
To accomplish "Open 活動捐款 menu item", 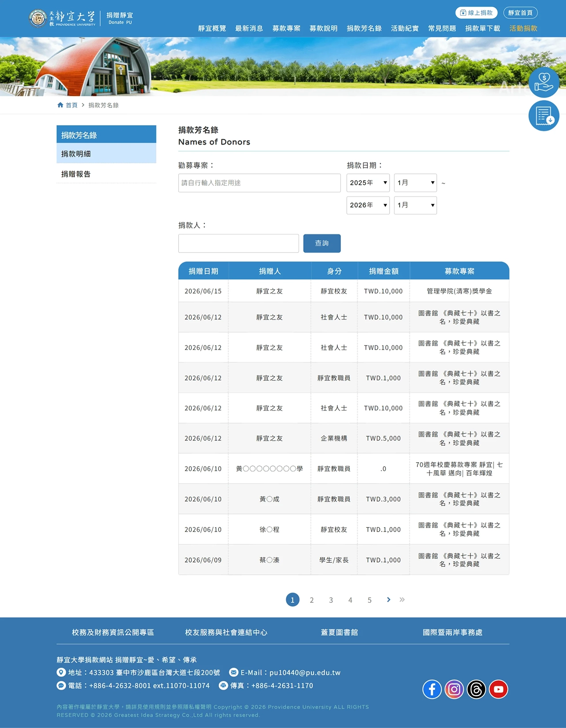I will pyautogui.click(x=523, y=28).
